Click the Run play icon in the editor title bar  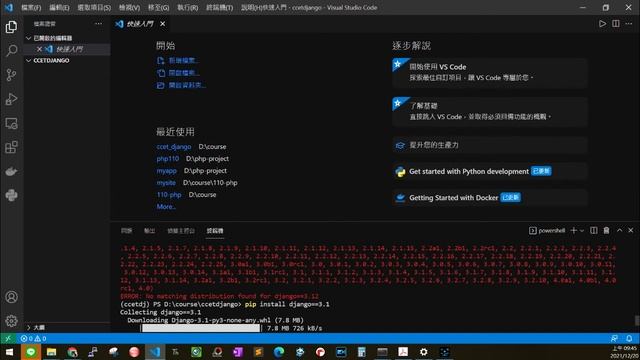[x=602, y=24]
